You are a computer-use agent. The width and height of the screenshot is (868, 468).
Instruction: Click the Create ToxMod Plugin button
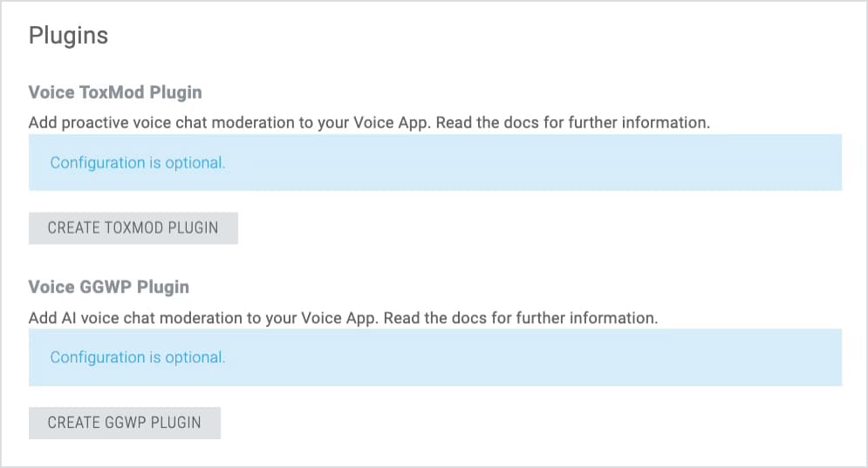point(133,228)
